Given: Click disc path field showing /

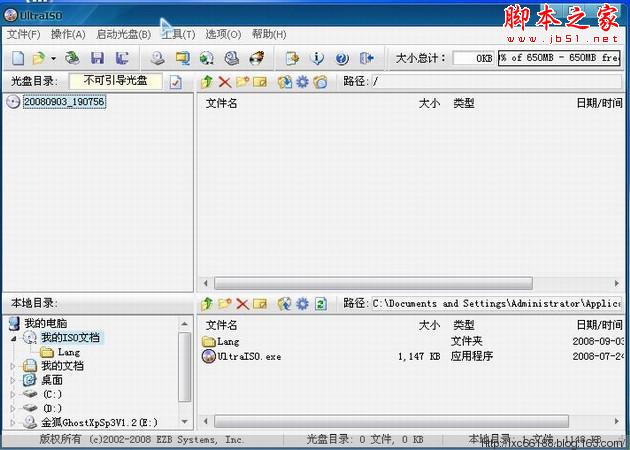Looking at the screenshot, I should coord(496,82).
